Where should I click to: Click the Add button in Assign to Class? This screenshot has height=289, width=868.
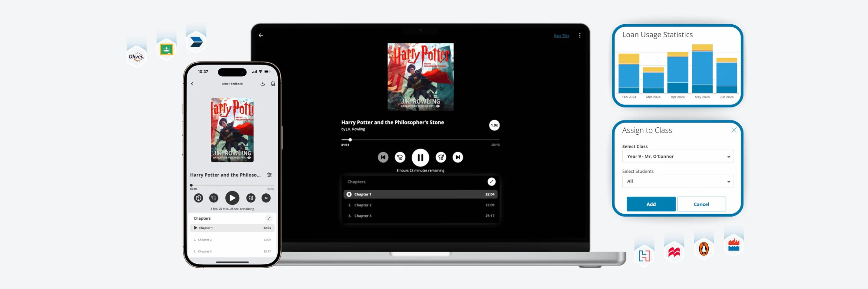click(x=651, y=204)
